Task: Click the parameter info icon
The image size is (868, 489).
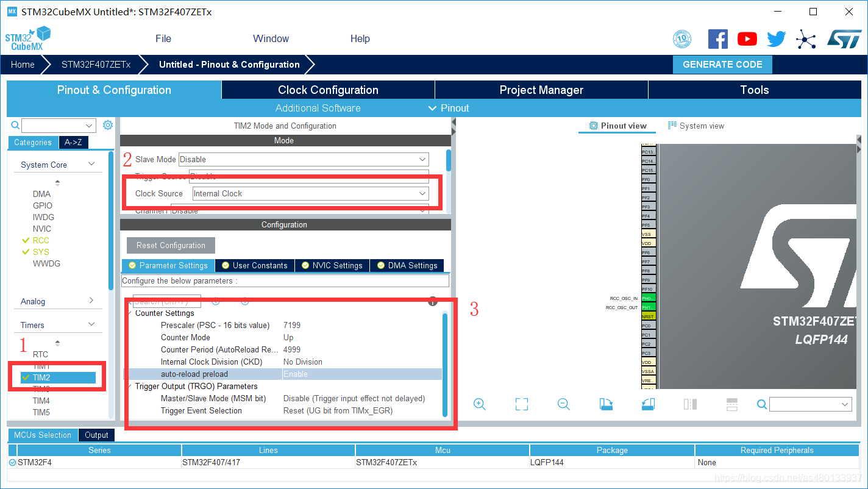Action: click(x=433, y=301)
